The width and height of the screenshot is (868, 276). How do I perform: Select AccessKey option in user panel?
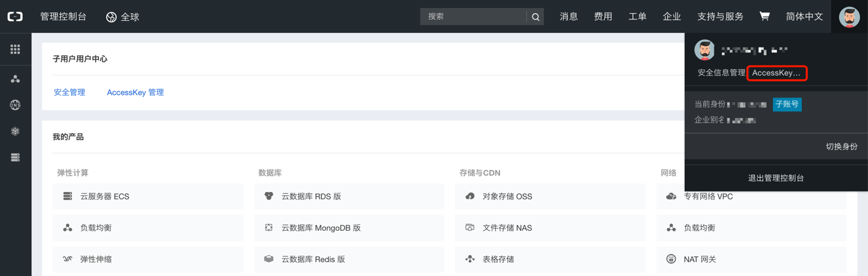coord(776,73)
